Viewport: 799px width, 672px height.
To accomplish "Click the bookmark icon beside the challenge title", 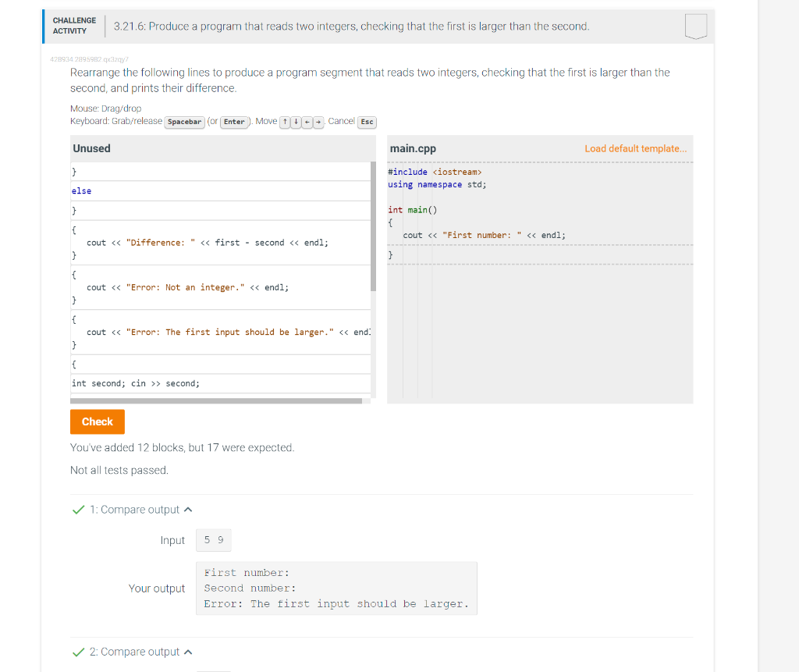I will (x=694, y=26).
